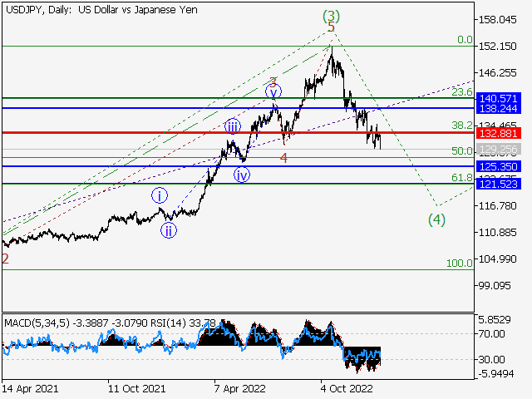This screenshot has height=399, width=532.
Task: Click the circled wave label v
Action: [x=273, y=91]
